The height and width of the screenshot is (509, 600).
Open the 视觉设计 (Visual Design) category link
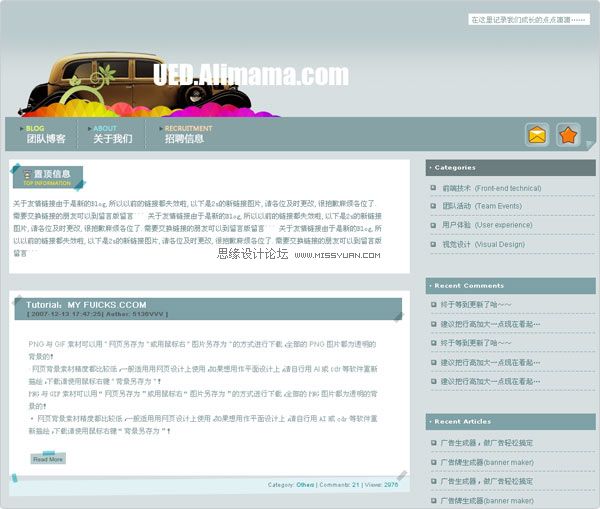(x=483, y=244)
